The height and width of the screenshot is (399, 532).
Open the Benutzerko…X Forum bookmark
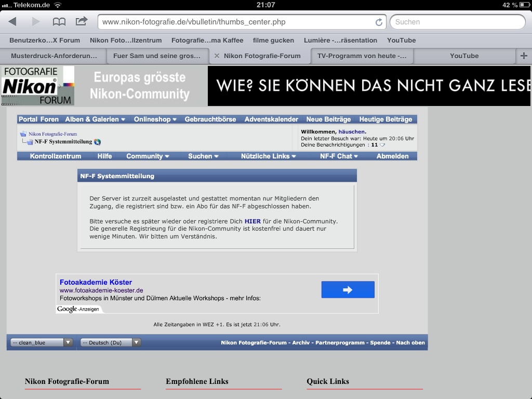[x=45, y=41]
